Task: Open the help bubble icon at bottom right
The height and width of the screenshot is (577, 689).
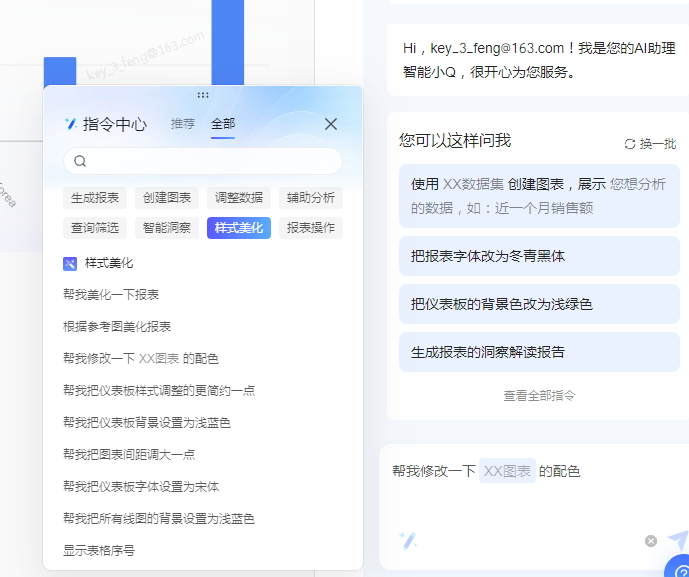Action: [x=680, y=568]
